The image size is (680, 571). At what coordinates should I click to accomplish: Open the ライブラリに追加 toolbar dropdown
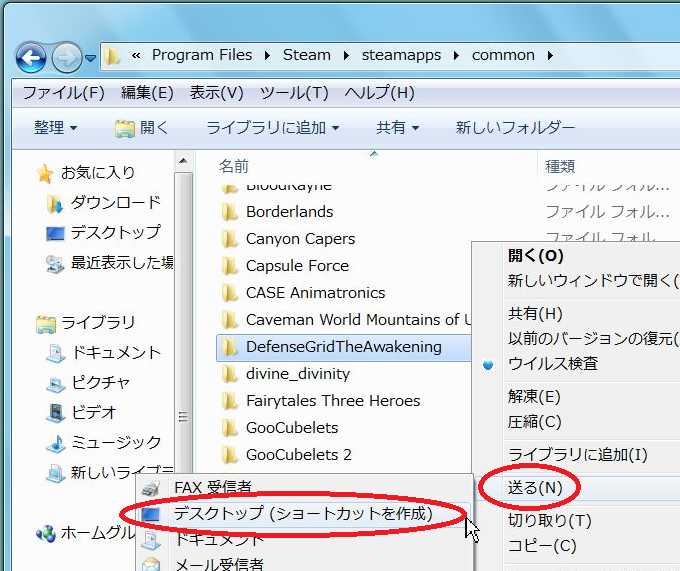[272, 127]
